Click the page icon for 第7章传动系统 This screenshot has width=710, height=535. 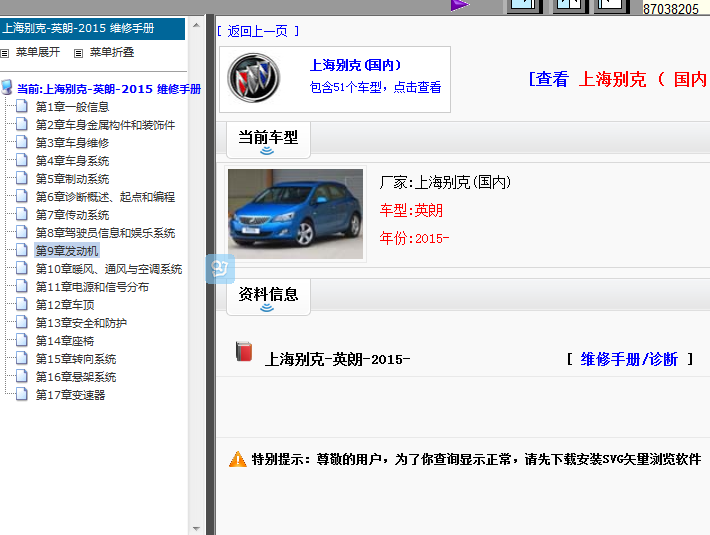tap(22, 214)
